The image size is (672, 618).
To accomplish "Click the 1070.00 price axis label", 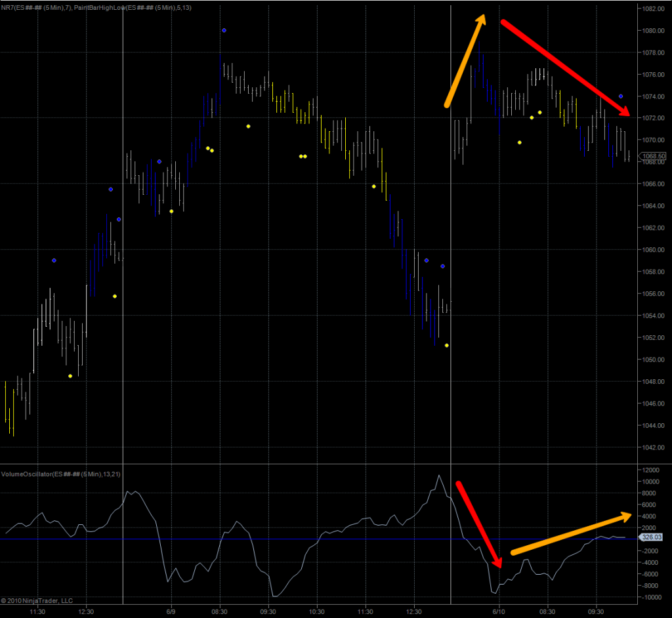I will (x=653, y=140).
